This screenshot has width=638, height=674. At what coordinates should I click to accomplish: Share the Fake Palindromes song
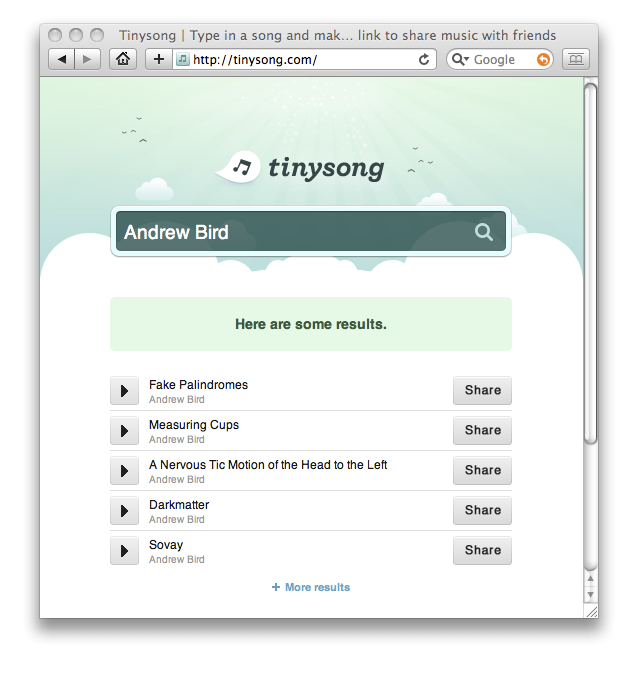482,390
